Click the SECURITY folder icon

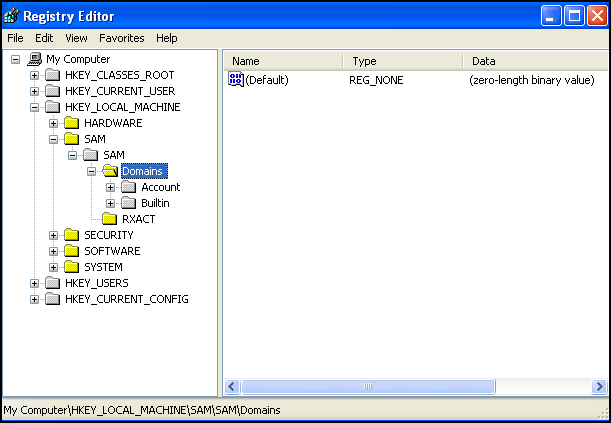point(72,235)
